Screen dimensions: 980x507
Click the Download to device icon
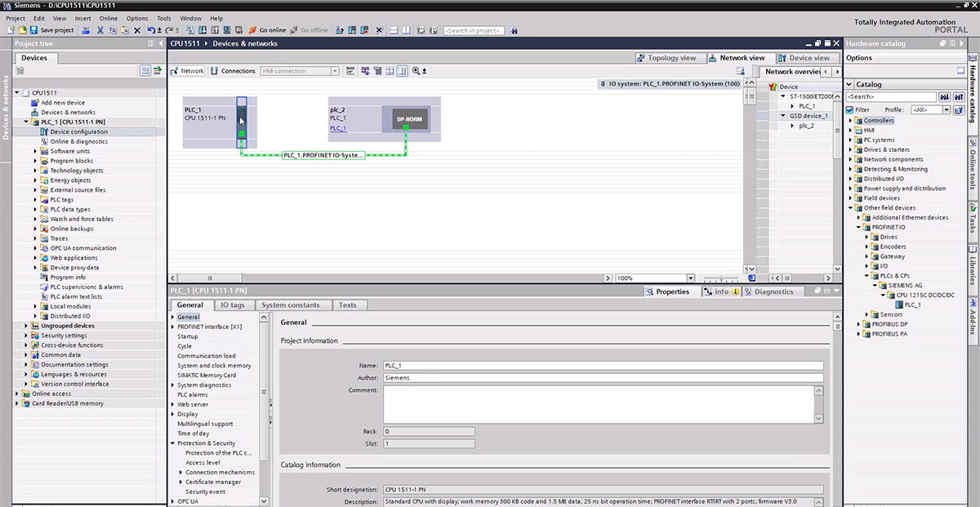tap(203, 30)
